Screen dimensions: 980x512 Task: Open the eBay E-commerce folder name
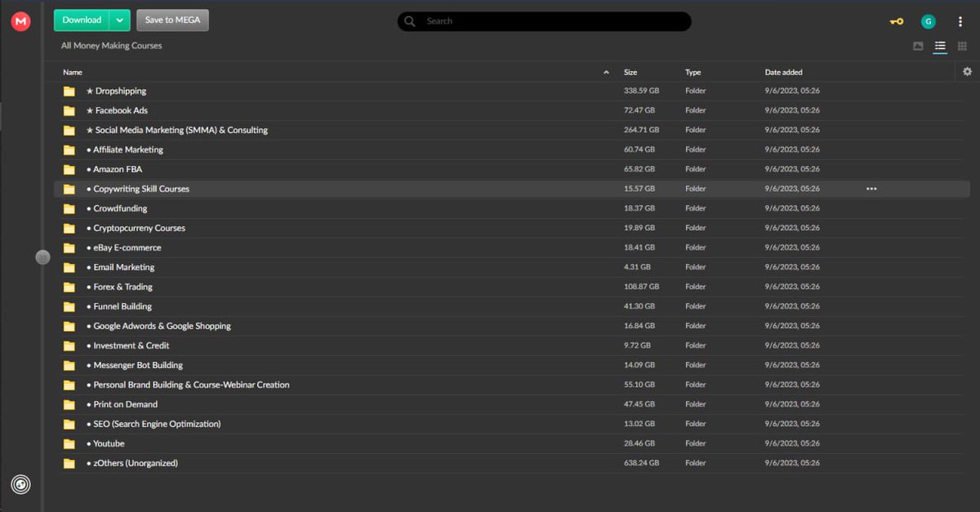click(x=123, y=247)
